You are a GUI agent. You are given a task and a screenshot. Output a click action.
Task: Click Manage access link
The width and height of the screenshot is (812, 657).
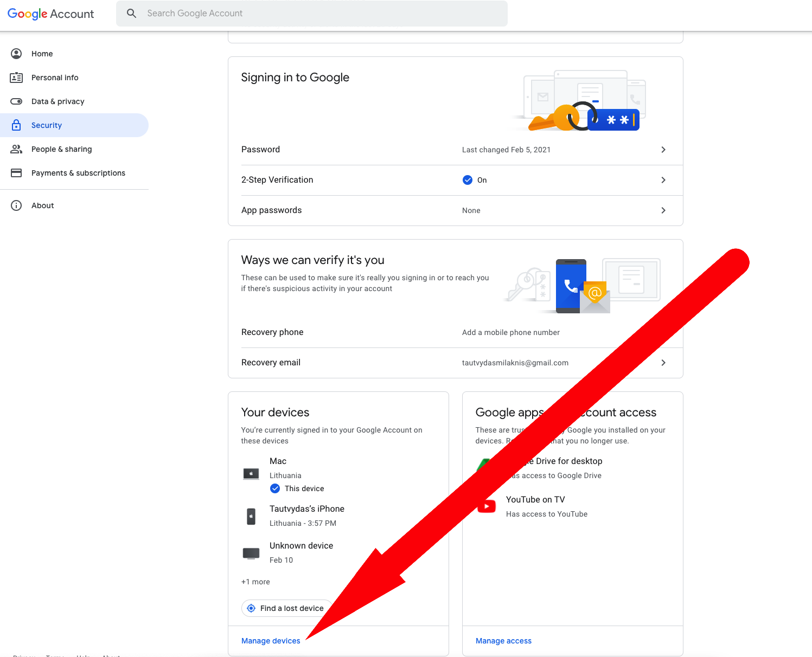coord(503,641)
